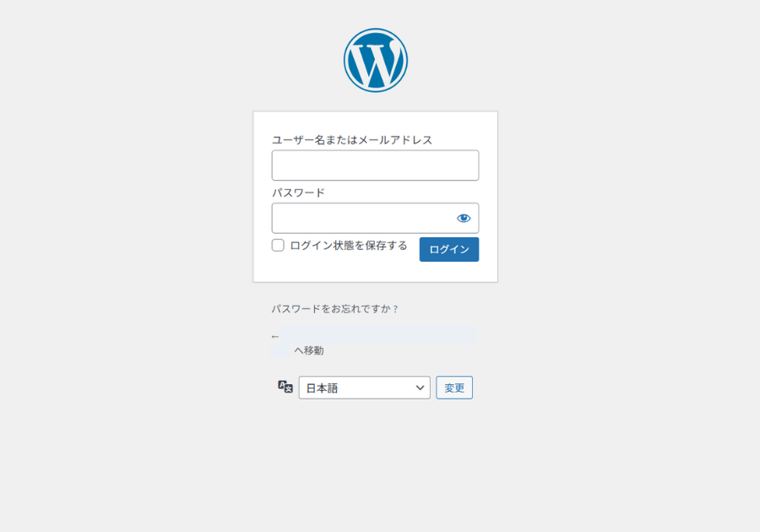The image size is (760, 532).
Task: Enable the ログイン状態を保存する checkbox
Action: [x=278, y=246]
